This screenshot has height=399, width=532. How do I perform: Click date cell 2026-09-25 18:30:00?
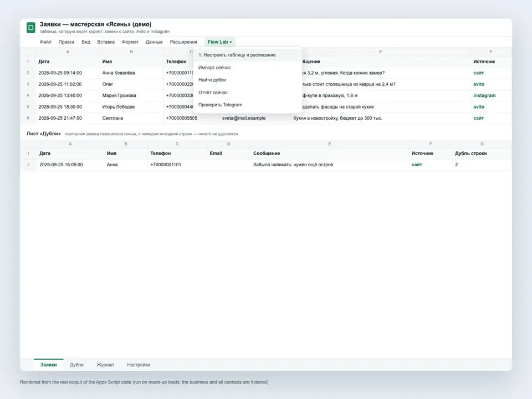[x=68, y=107]
